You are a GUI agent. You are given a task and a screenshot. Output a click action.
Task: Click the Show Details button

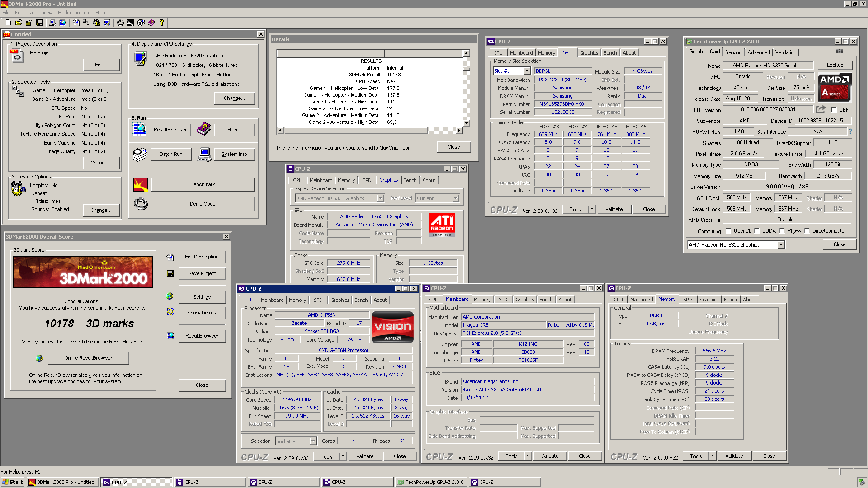[x=202, y=313]
